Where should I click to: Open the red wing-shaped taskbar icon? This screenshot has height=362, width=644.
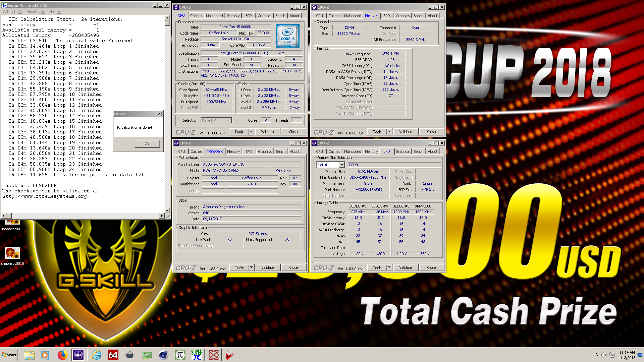click(230, 355)
